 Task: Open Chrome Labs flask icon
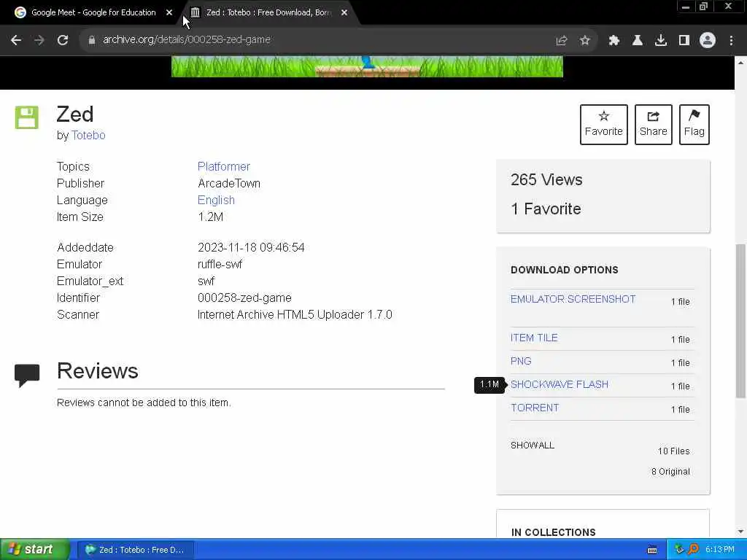pos(638,41)
